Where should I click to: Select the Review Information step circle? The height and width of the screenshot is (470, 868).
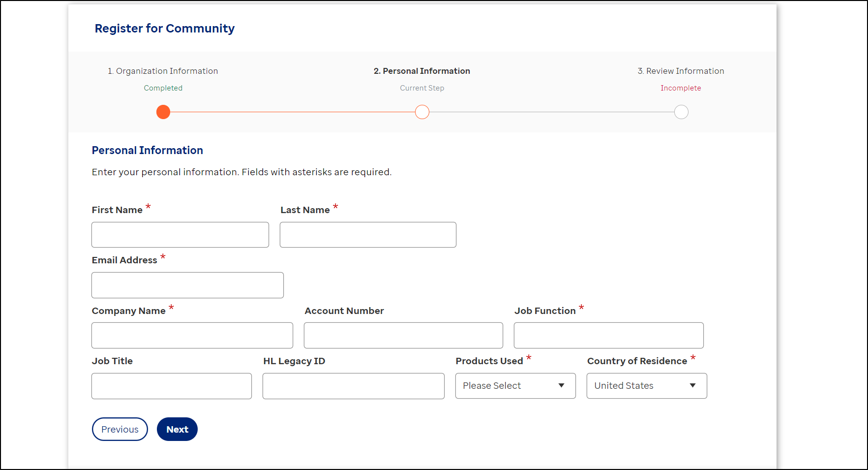[681, 112]
